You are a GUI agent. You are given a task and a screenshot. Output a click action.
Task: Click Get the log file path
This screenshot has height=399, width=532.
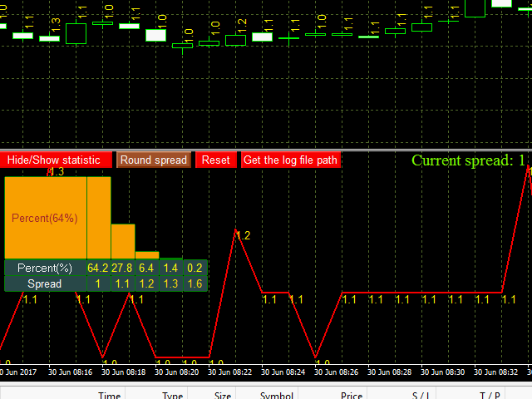pos(290,160)
